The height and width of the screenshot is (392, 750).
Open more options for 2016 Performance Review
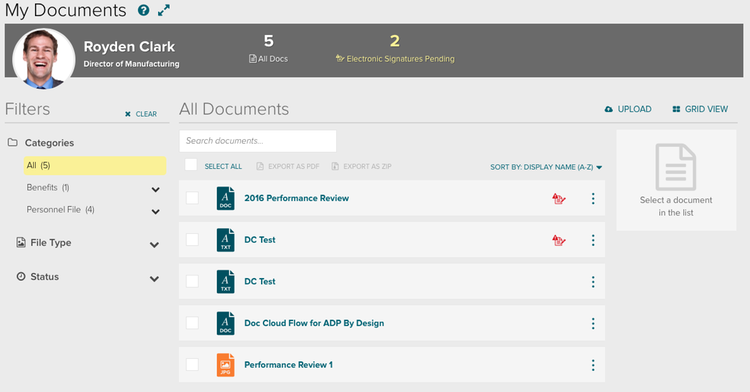(x=593, y=198)
